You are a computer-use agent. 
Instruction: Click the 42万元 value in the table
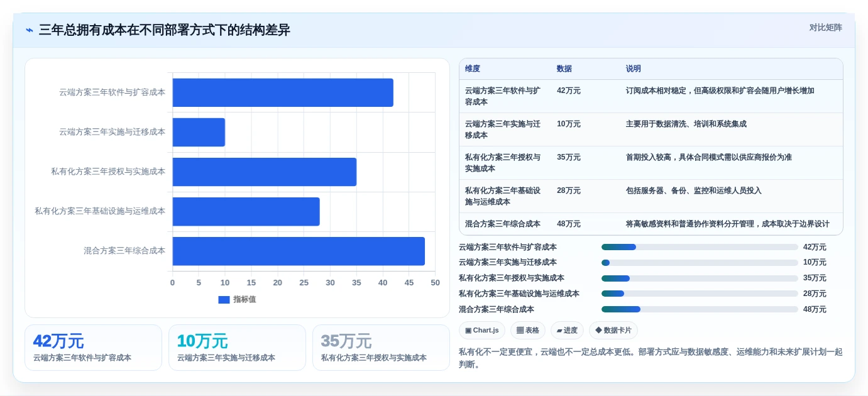pyautogui.click(x=569, y=91)
